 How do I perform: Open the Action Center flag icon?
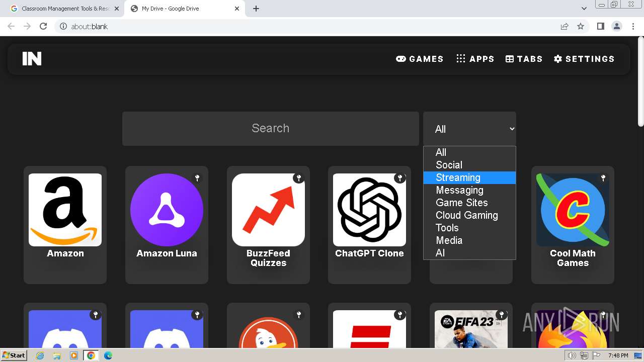pos(596,355)
